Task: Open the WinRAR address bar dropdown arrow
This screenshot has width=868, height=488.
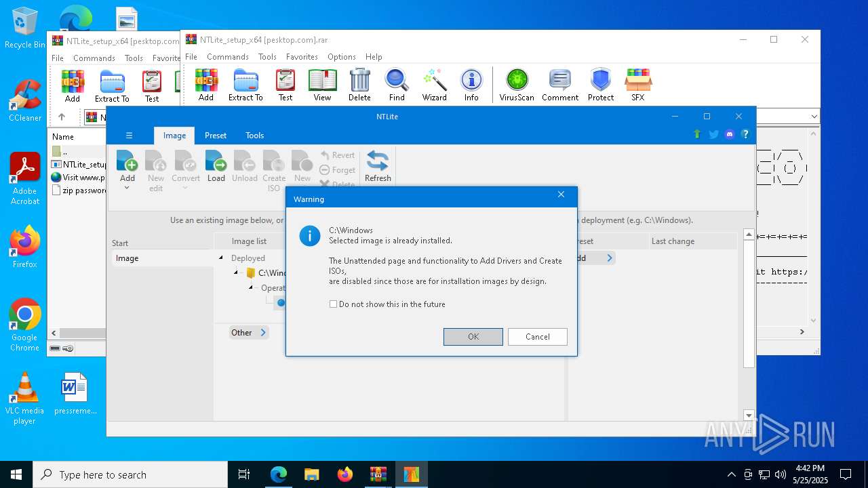Action: pos(814,117)
